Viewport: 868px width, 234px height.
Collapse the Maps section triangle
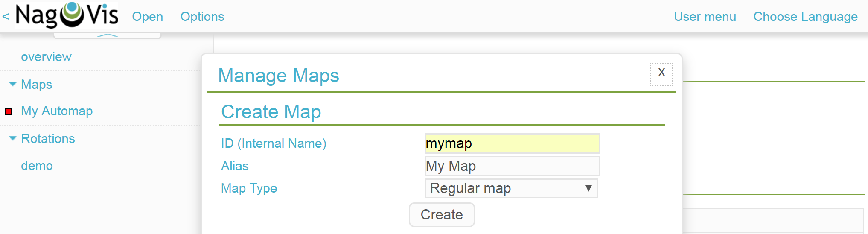pos(13,84)
